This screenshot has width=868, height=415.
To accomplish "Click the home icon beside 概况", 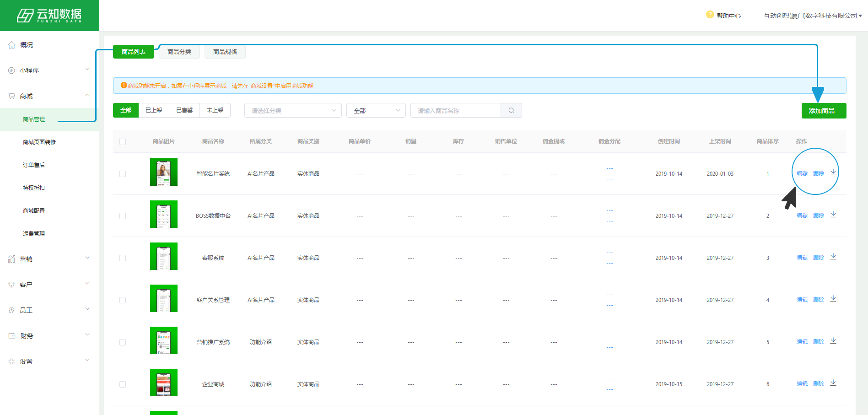I will point(11,45).
